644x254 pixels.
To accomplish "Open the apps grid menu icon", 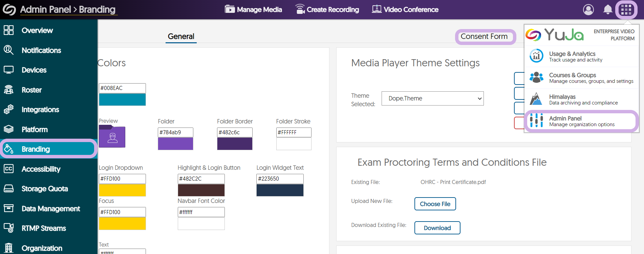I will point(626,10).
